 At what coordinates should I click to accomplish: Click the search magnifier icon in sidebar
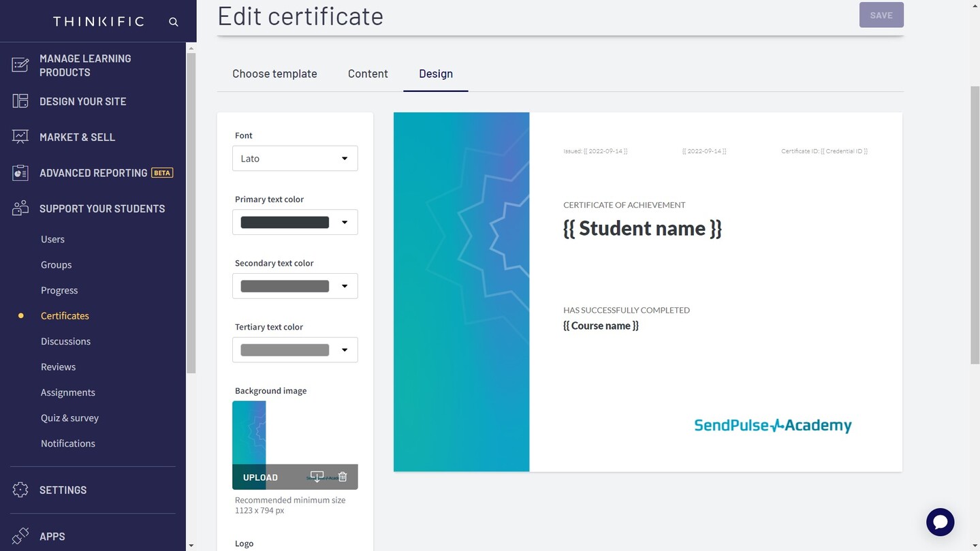pyautogui.click(x=174, y=22)
